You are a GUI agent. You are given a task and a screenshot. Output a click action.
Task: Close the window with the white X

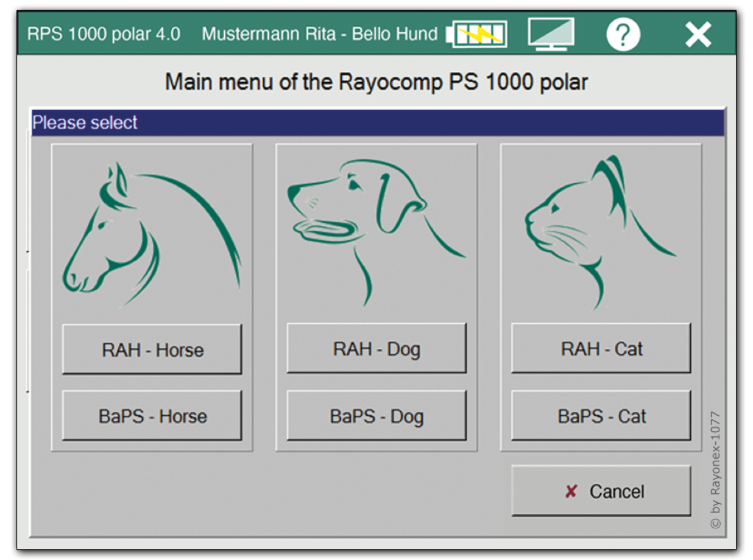pos(698,35)
